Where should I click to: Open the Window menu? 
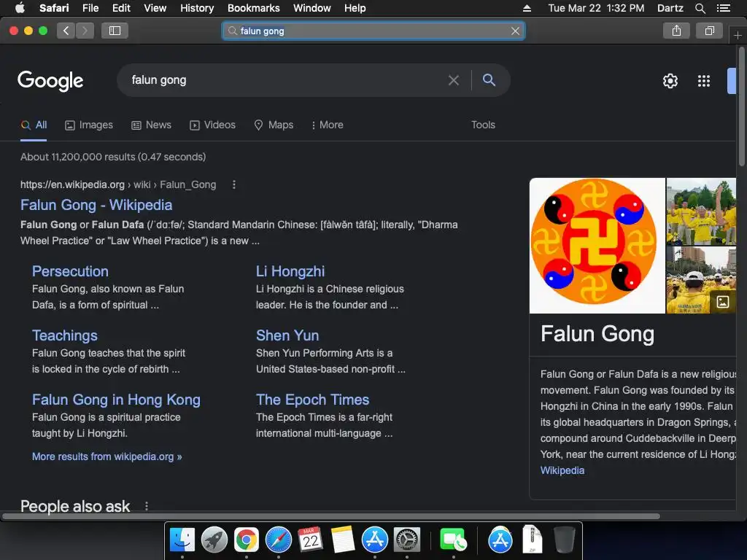pyautogui.click(x=312, y=8)
